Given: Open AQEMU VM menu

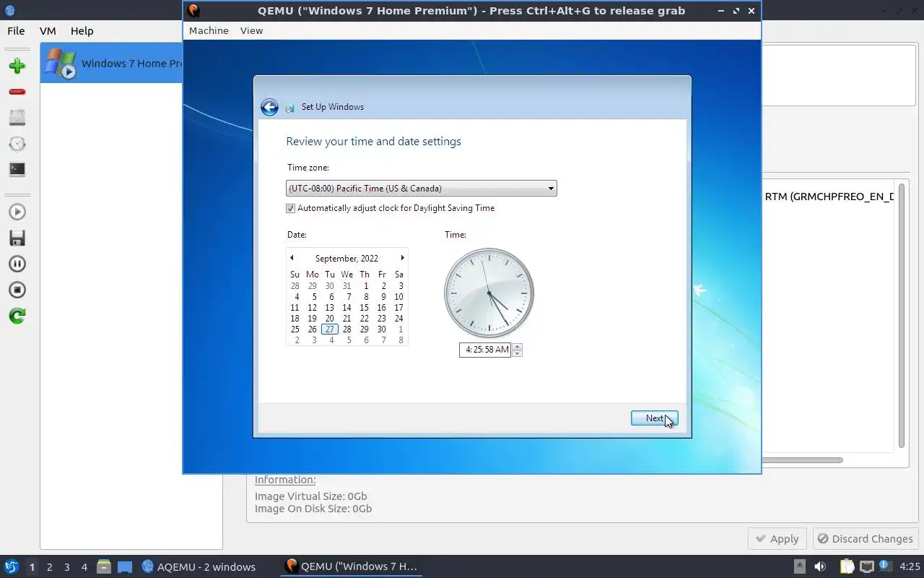Looking at the screenshot, I should pyautogui.click(x=48, y=31).
